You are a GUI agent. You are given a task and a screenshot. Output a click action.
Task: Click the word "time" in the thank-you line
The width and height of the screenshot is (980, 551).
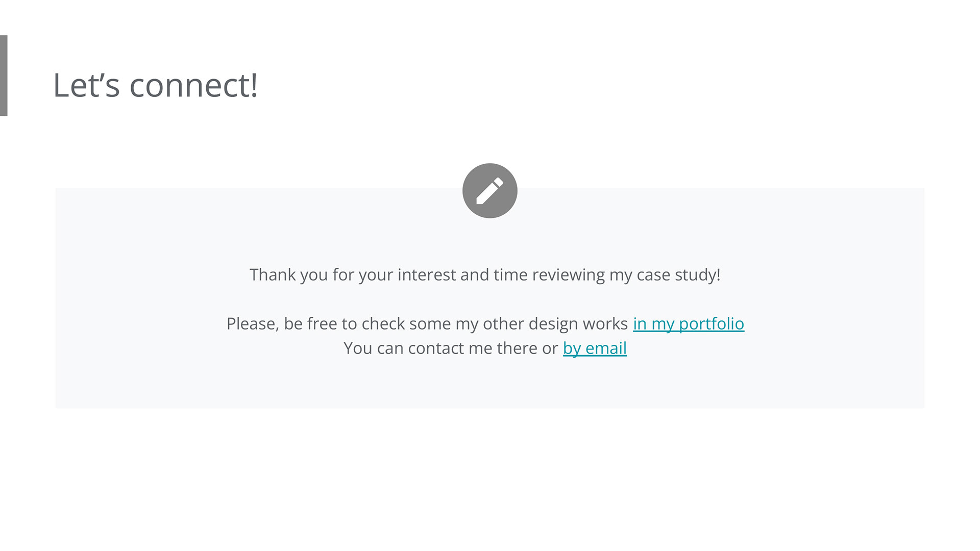(510, 275)
